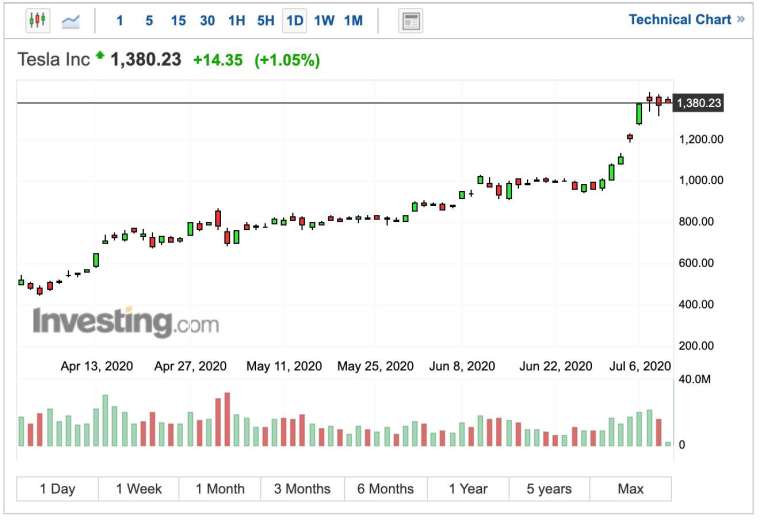Click the Tesla Inc title text
Image resolution: width=760 pixels, height=520 pixels.
(x=54, y=60)
